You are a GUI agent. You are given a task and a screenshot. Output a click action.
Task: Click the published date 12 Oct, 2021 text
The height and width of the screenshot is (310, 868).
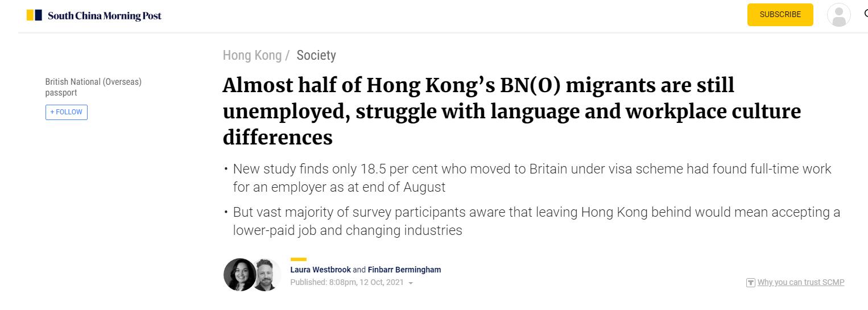366,282
